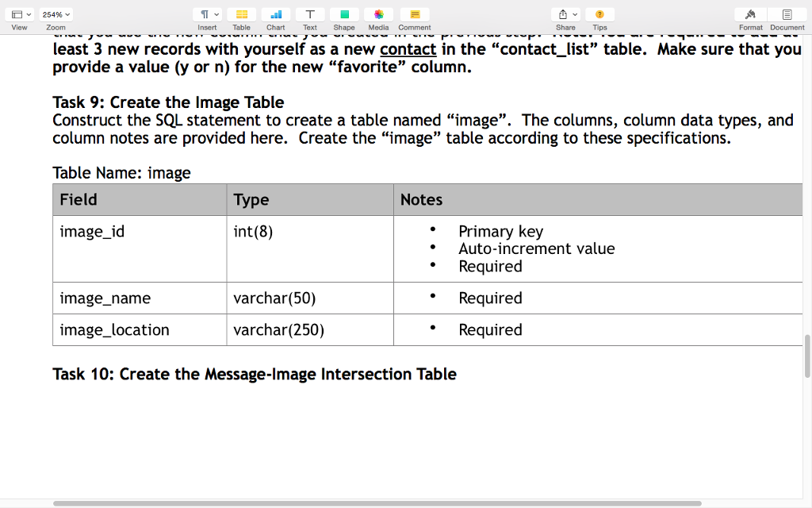This screenshot has width=812, height=508.
Task: Insert a chart using the Chart icon
Action: pos(275,16)
